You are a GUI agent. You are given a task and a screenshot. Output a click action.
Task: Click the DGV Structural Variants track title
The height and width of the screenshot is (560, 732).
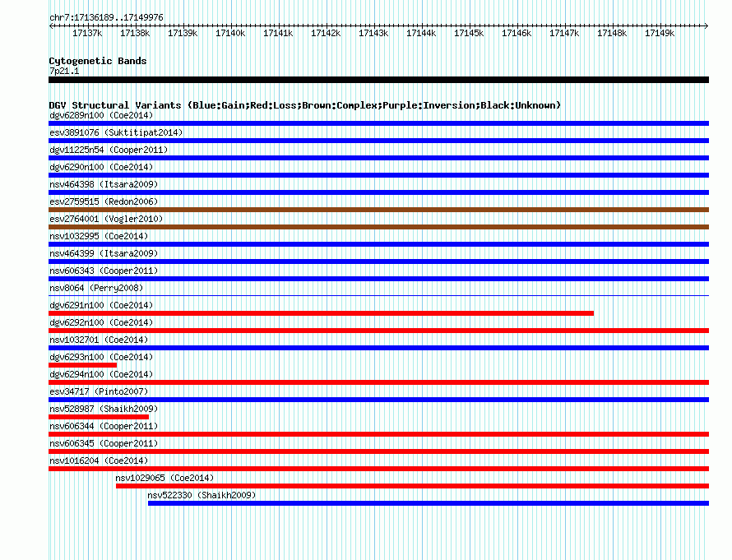click(305, 105)
